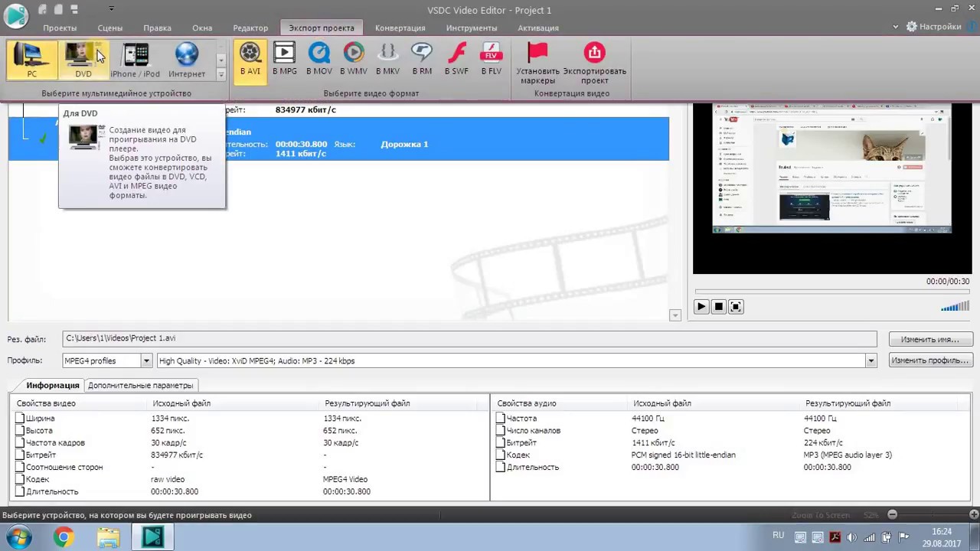Select the В FLV format icon

491,60
